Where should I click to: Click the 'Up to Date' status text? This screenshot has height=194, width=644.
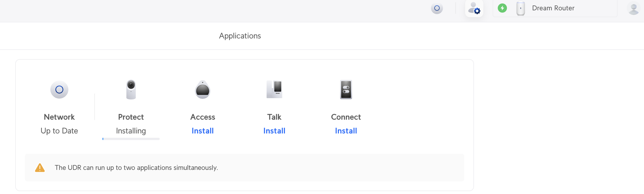tap(59, 131)
